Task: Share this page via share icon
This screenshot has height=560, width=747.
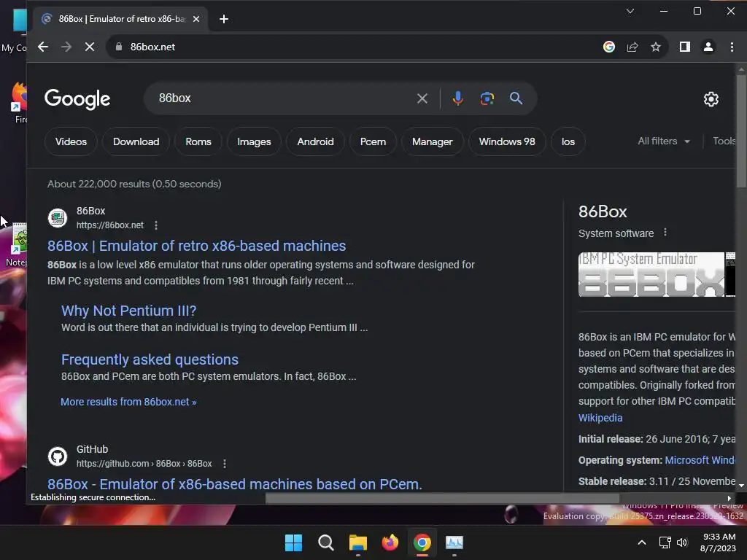Action: 632,47
